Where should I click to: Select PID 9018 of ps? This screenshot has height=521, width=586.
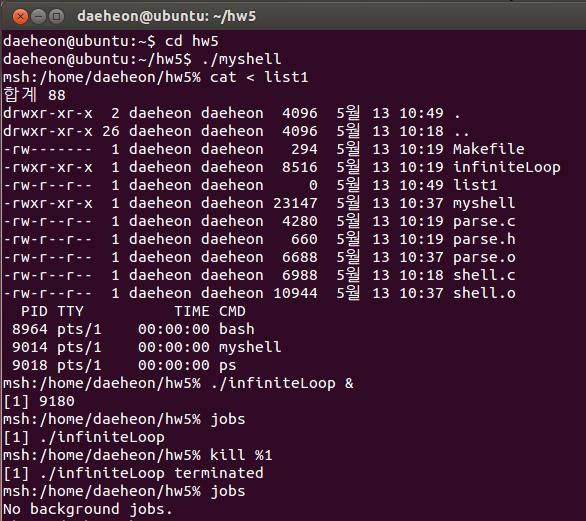(30, 365)
